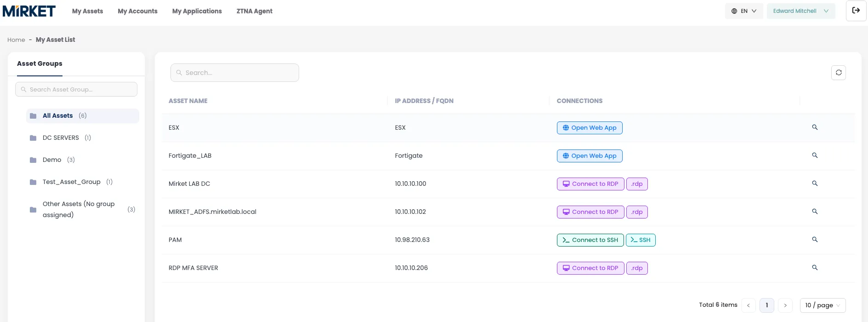Click the Home breadcrumb link
This screenshot has width=868, height=322.
coord(16,40)
